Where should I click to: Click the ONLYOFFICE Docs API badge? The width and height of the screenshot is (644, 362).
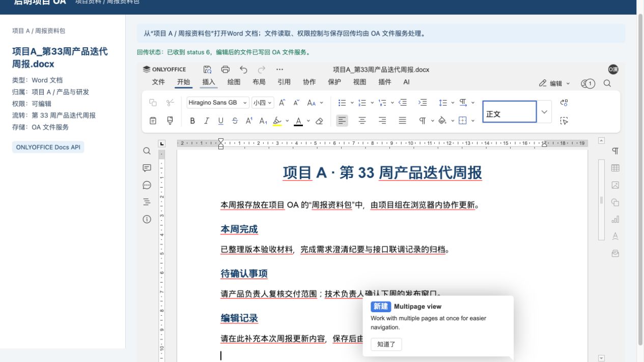48,147
